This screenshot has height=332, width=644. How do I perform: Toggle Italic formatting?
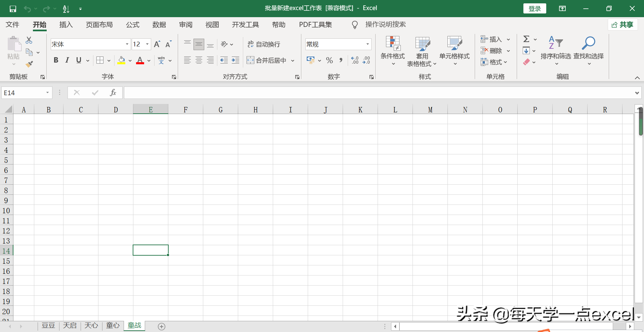coord(67,60)
